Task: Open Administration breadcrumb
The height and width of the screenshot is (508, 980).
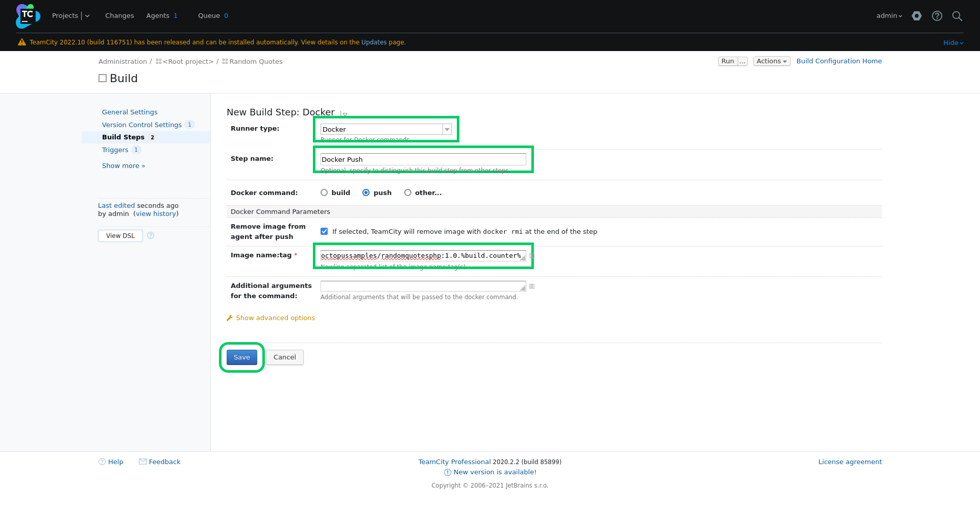Action: (x=122, y=62)
